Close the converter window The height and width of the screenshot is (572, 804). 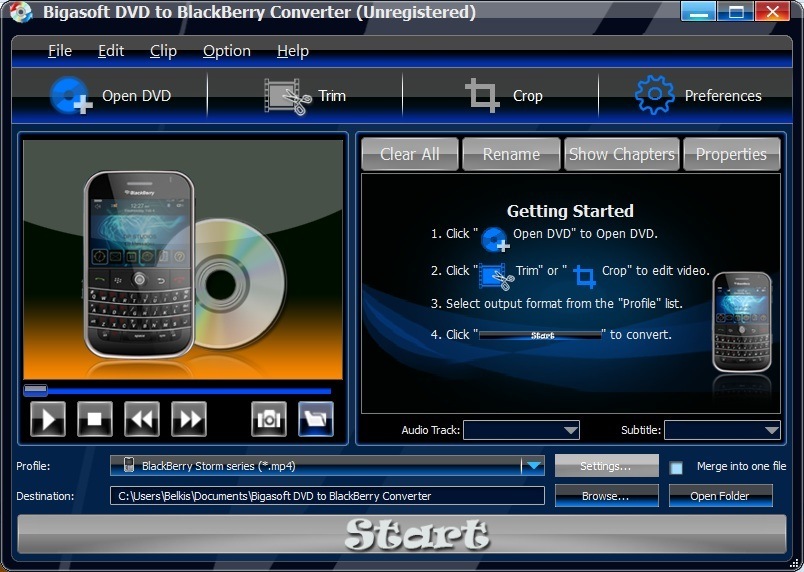(x=773, y=12)
